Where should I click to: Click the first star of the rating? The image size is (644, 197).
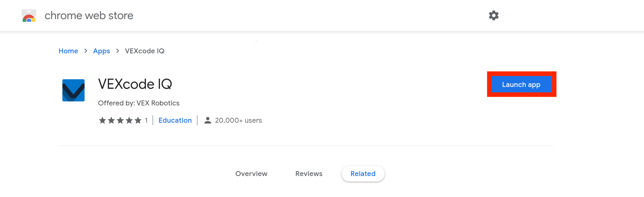(103, 121)
